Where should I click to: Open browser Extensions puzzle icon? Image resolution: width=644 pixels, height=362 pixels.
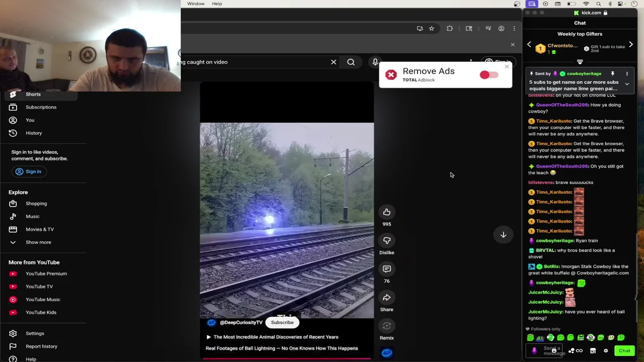point(450,29)
